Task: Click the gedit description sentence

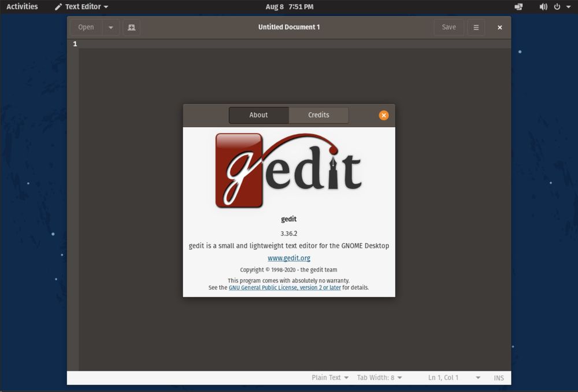Action: tap(289, 246)
